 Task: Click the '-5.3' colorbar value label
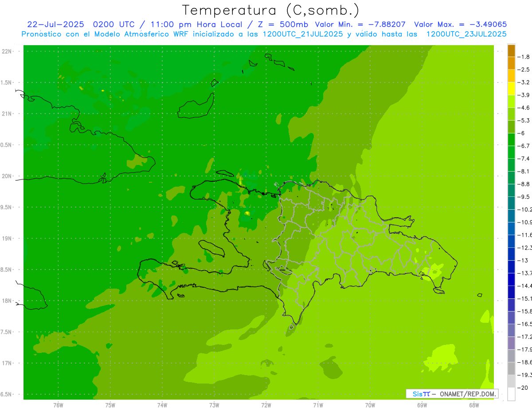tap(524, 120)
